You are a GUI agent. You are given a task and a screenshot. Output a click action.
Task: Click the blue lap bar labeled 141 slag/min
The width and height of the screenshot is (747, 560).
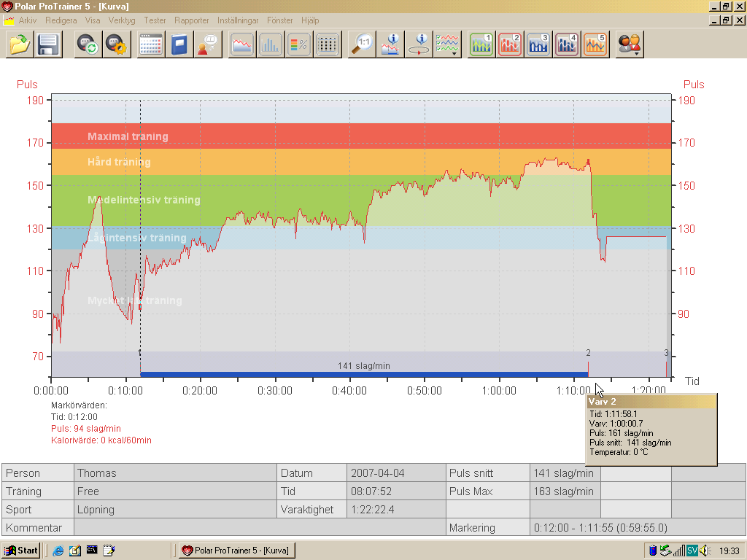pyautogui.click(x=364, y=375)
